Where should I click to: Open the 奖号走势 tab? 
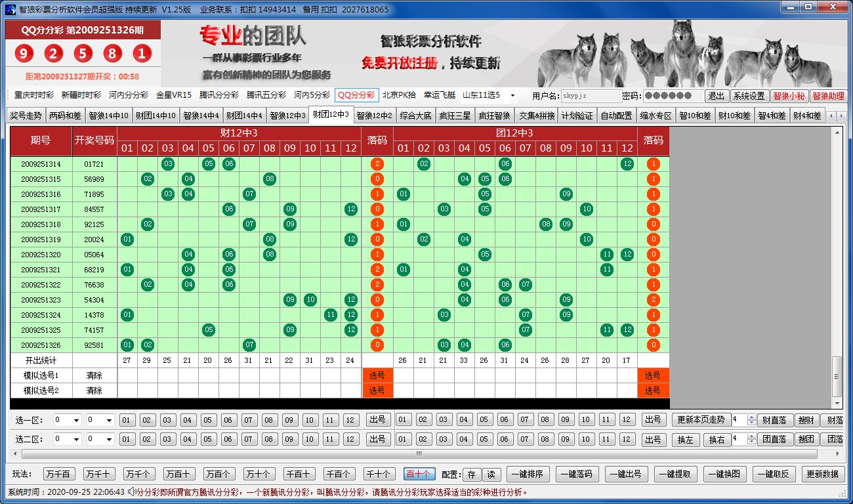(26, 115)
